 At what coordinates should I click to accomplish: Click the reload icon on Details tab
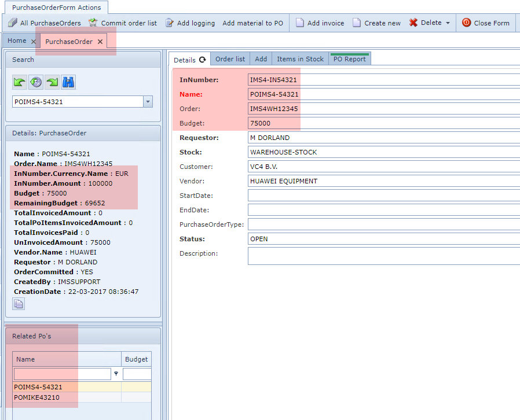click(x=203, y=60)
